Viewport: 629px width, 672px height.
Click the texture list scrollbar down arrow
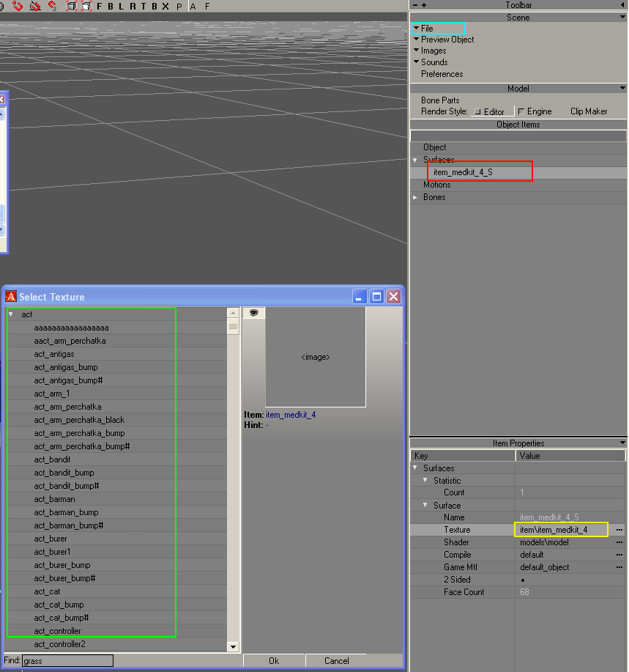(233, 646)
